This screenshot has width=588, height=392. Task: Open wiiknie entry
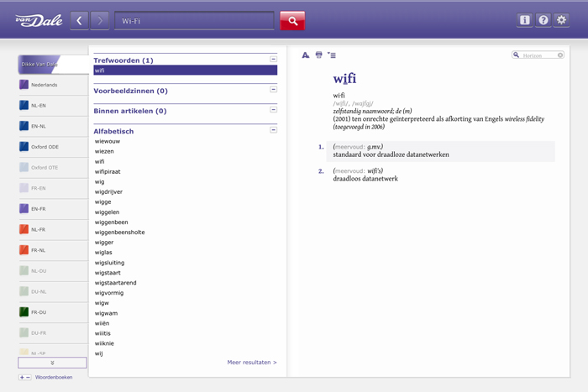click(104, 343)
